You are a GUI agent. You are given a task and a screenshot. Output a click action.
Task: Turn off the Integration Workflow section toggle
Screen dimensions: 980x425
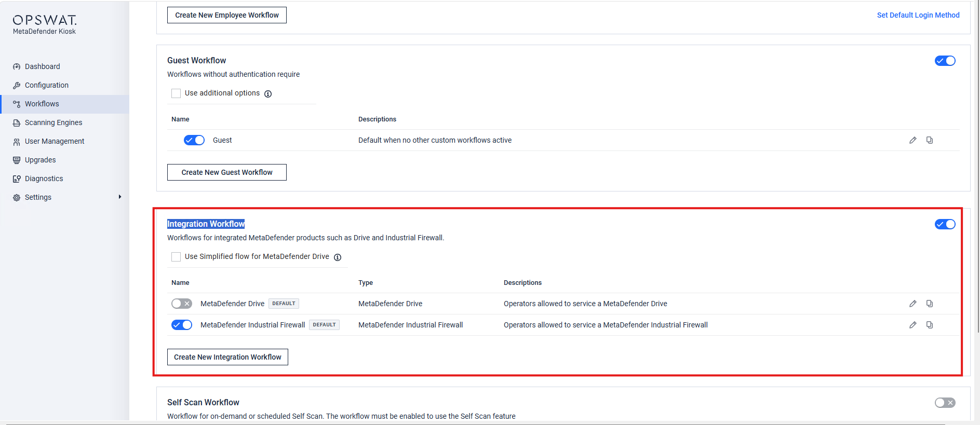(x=945, y=224)
